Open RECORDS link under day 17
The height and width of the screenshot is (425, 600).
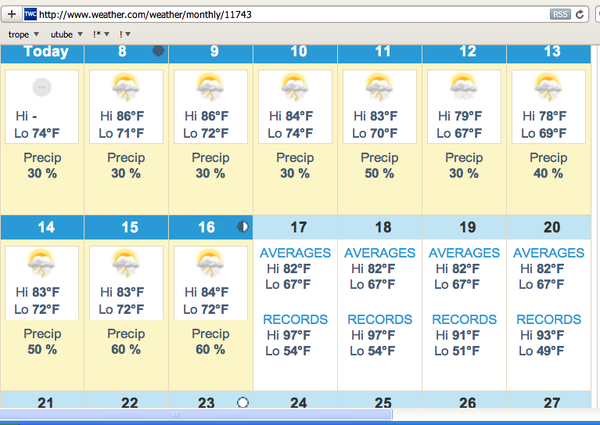[x=295, y=319]
